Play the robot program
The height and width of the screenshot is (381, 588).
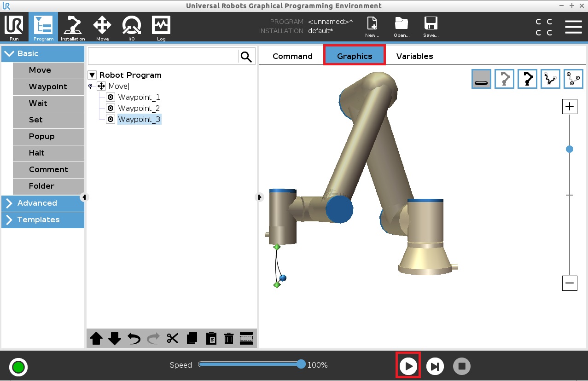408,366
